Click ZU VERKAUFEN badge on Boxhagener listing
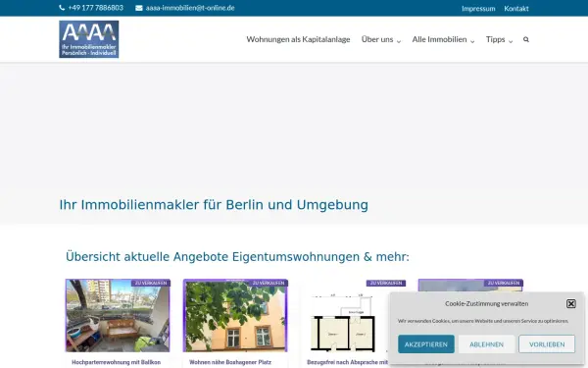This screenshot has height=368, width=588. [x=269, y=283]
